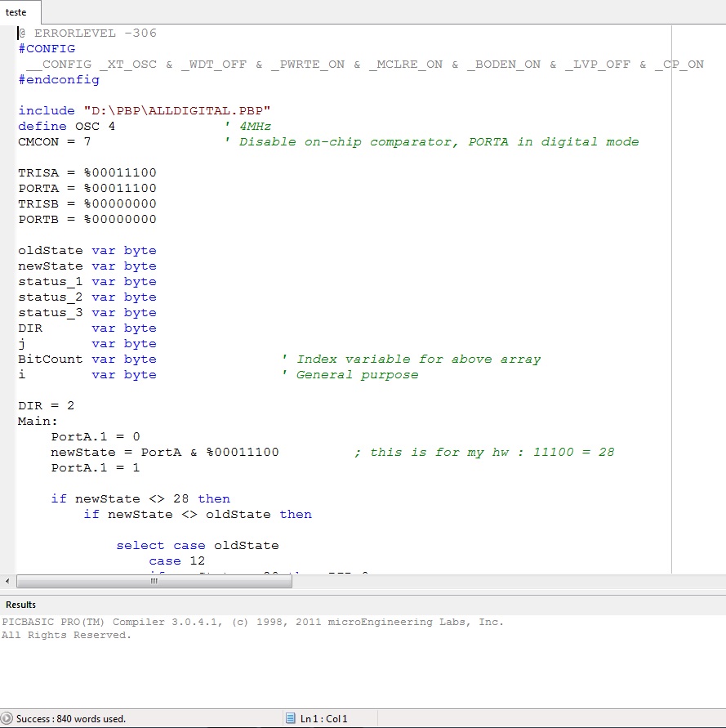This screenshot has height=728, width=726.
Task: Click the include ALLDIGITAL.PBP path string
Action: (x=176, y=110)
